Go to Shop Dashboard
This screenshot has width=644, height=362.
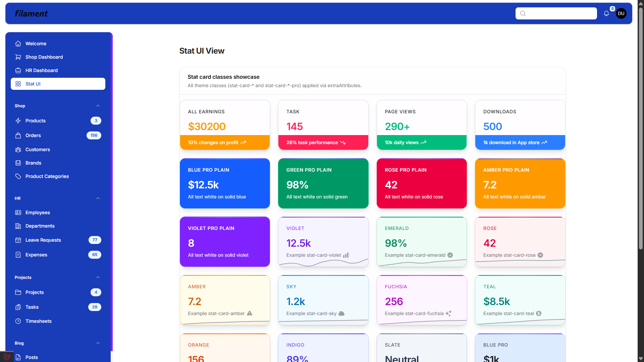(x=58, y=57)
